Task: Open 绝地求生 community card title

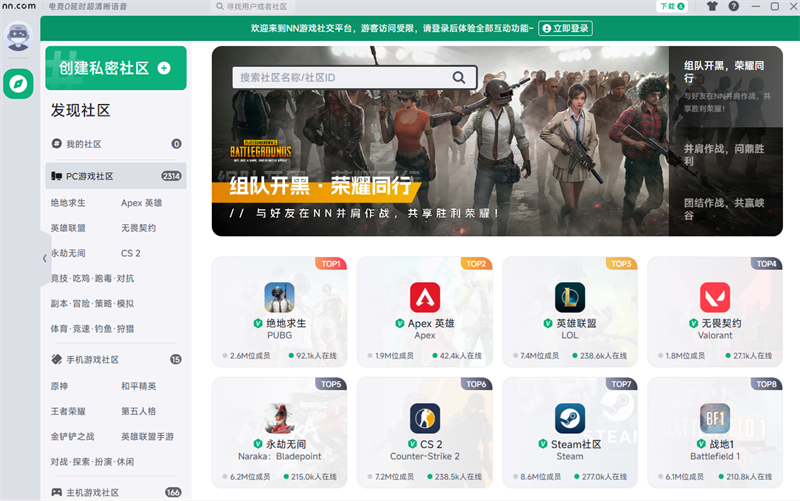Action: coord(286,323)
